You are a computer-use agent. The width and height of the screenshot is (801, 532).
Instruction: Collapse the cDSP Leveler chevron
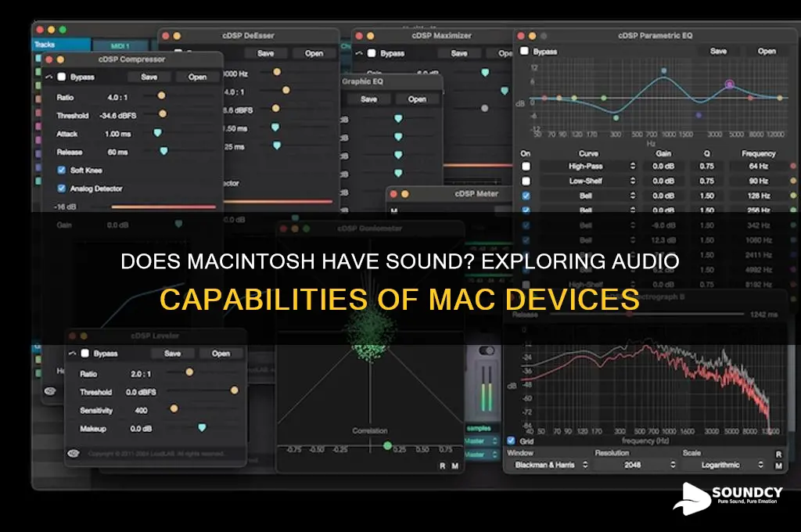coord(73,353)
